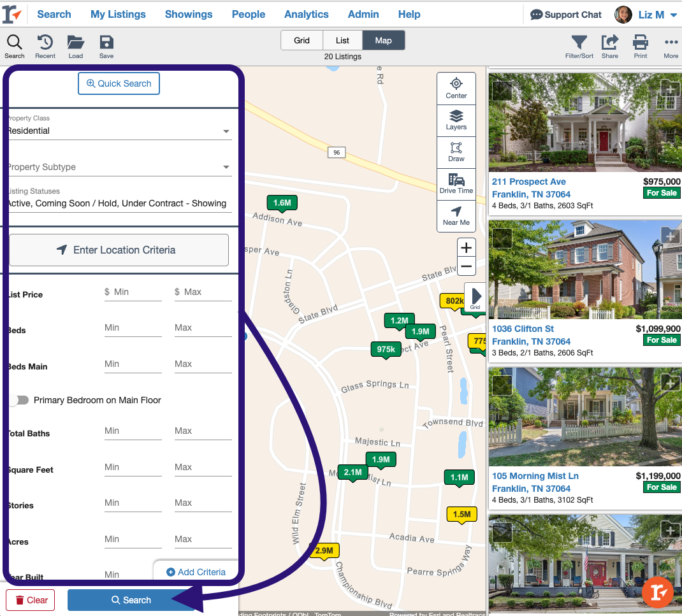Open the Analytics menu
682x616 pixels.
[306, 15]
